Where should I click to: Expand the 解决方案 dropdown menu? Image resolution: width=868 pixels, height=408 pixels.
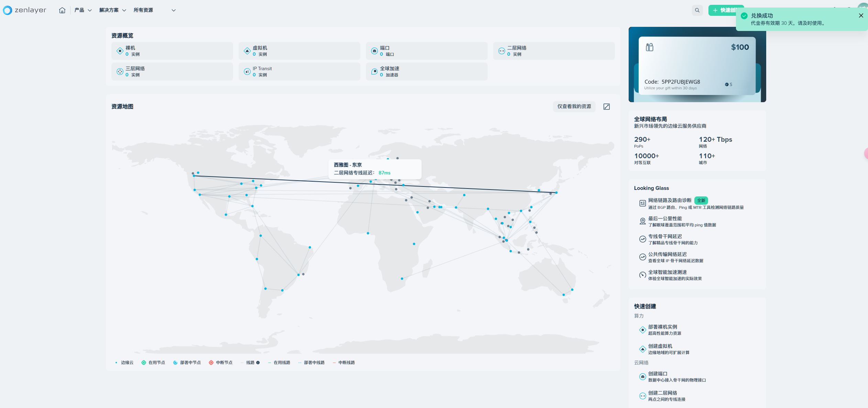(112, 10)
